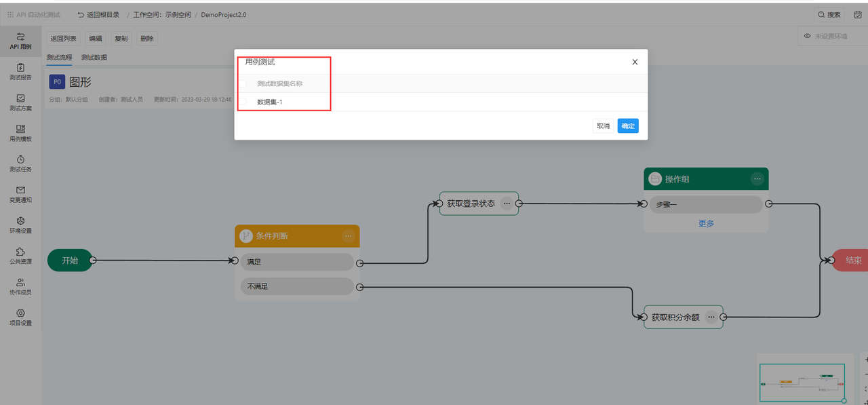Click the 数据集-1 row text
The image size is (868, 405).
tap(269, 102)
